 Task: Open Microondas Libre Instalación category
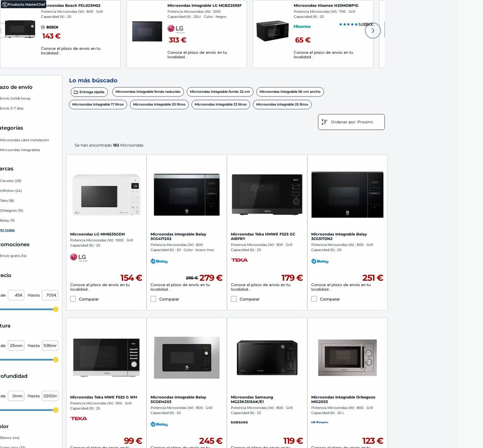(x=25, y=140)
